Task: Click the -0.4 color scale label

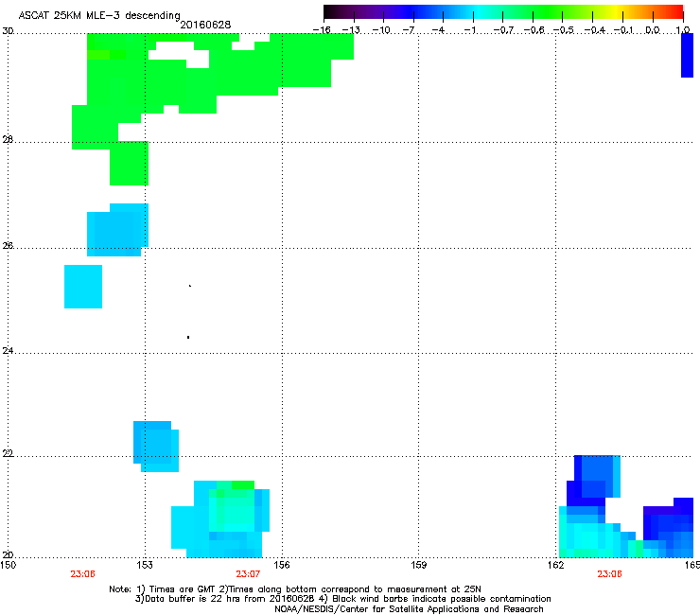Action: click(594, 30)
